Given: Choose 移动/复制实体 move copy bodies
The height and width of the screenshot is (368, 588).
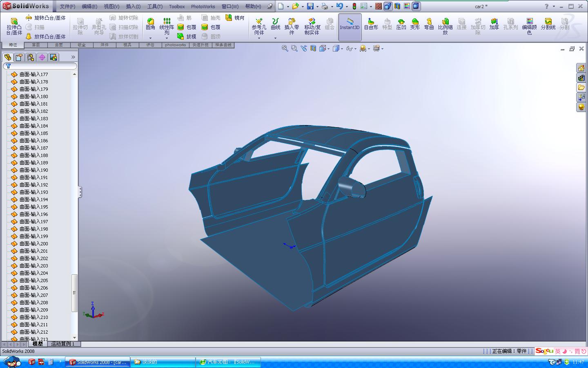Looking at the screenshot, I should [x=312, y=26].
